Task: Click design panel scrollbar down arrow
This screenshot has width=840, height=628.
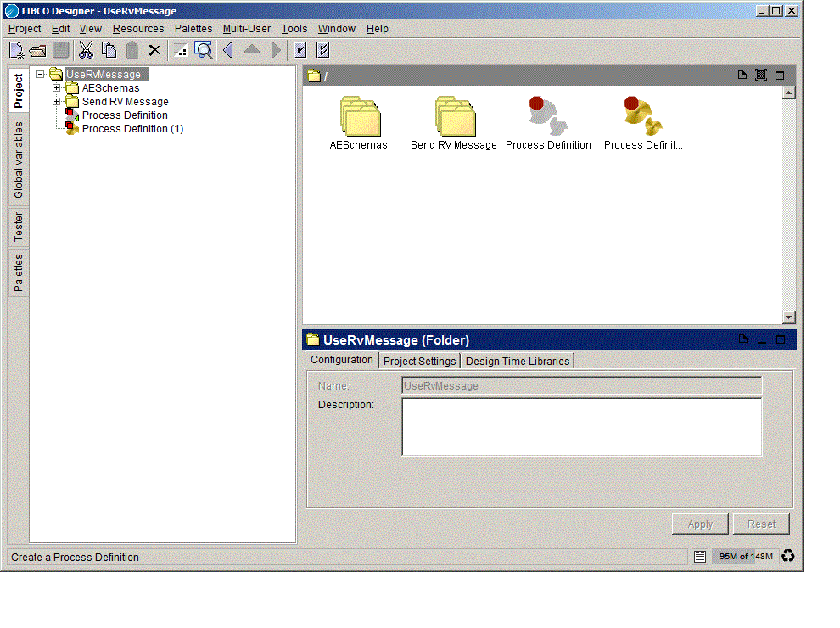Action: click(788, 317)
